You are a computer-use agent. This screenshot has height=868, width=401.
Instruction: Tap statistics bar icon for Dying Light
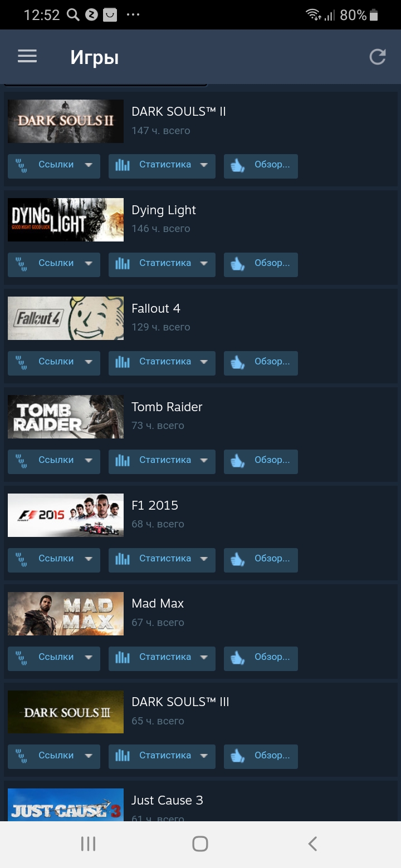tap(122, 264)
